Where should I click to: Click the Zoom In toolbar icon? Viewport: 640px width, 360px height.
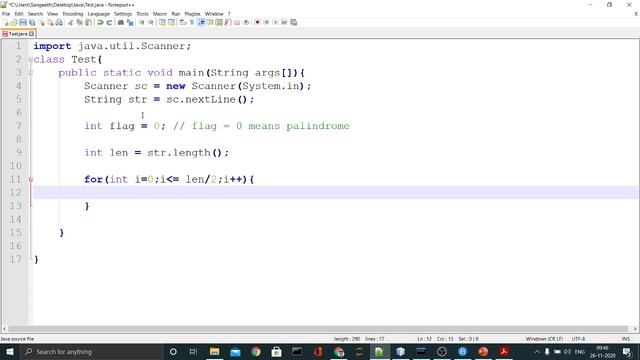[x=142, y=22]
